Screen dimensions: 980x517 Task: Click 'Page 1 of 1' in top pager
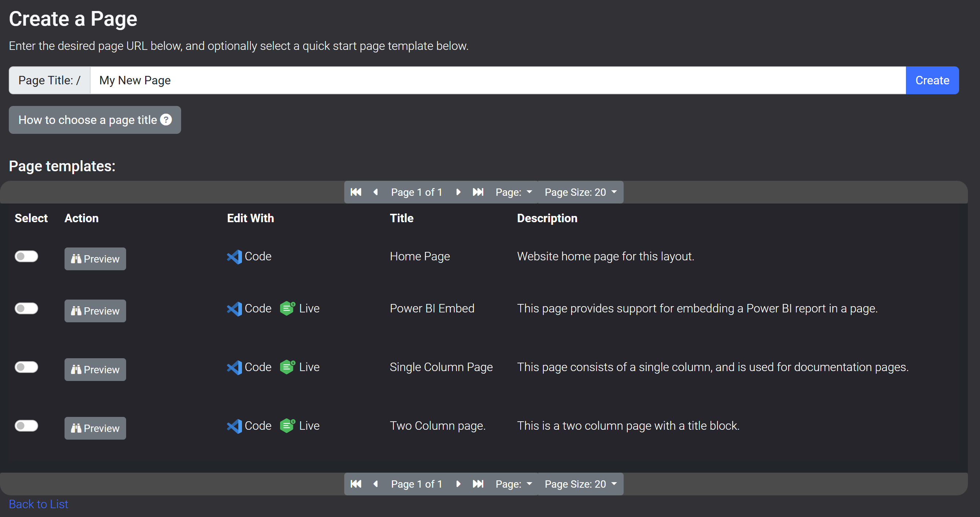(x=416, y=192)
